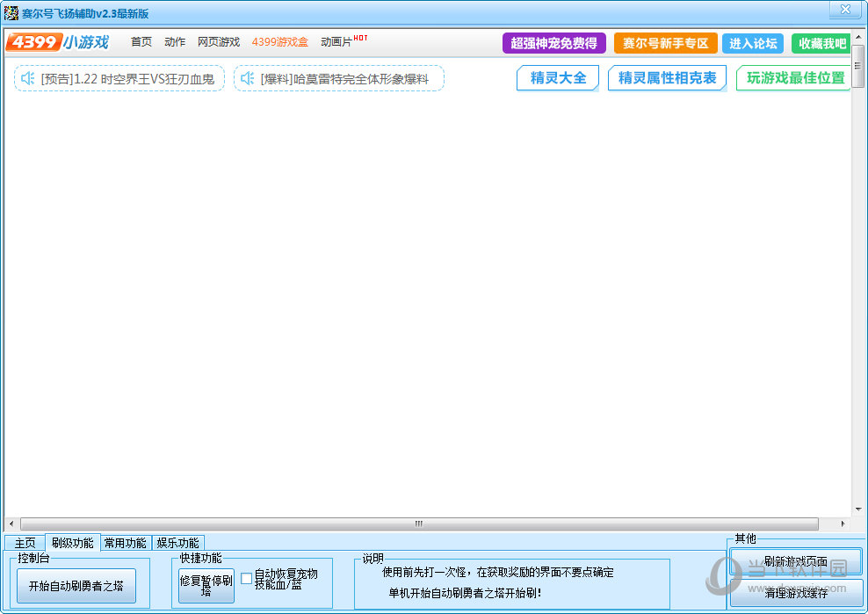Click the 收藏我吧 button
The image size is (868, 614).
click(821, 43)
